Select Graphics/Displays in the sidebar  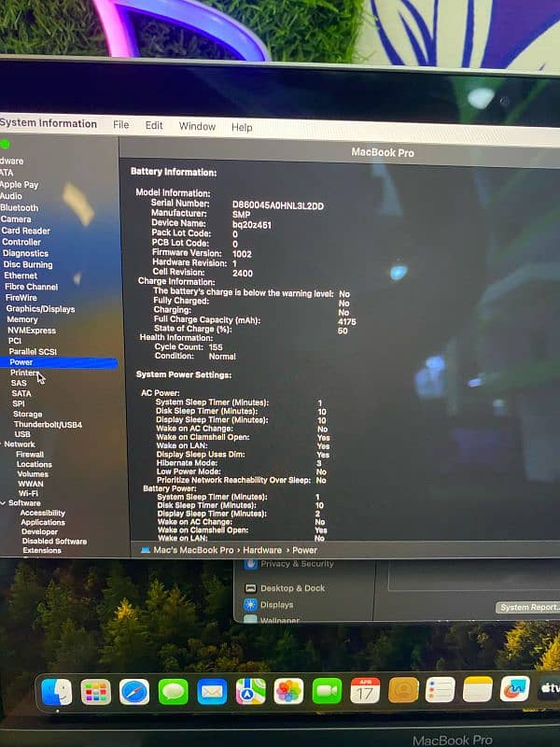tap(40, 309)
